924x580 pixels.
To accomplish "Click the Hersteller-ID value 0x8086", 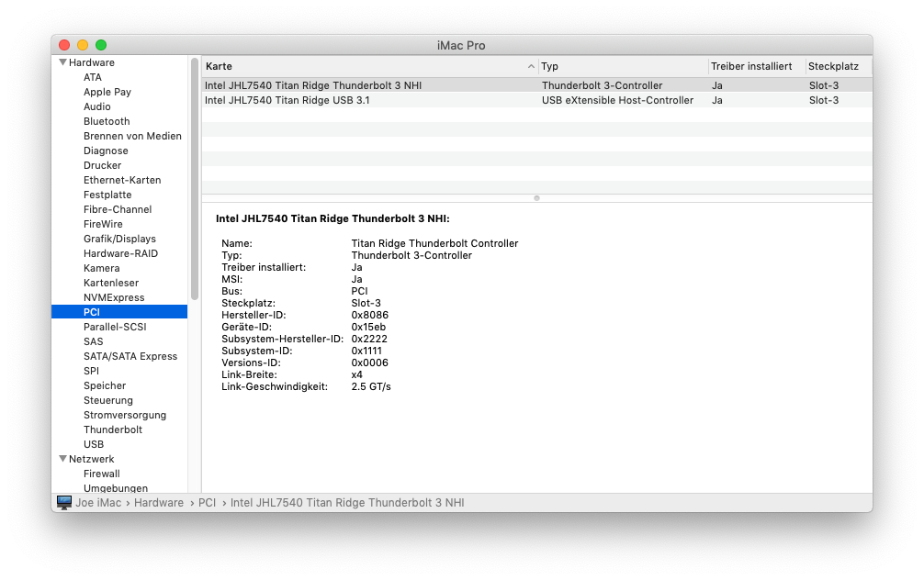I will 370,315.
